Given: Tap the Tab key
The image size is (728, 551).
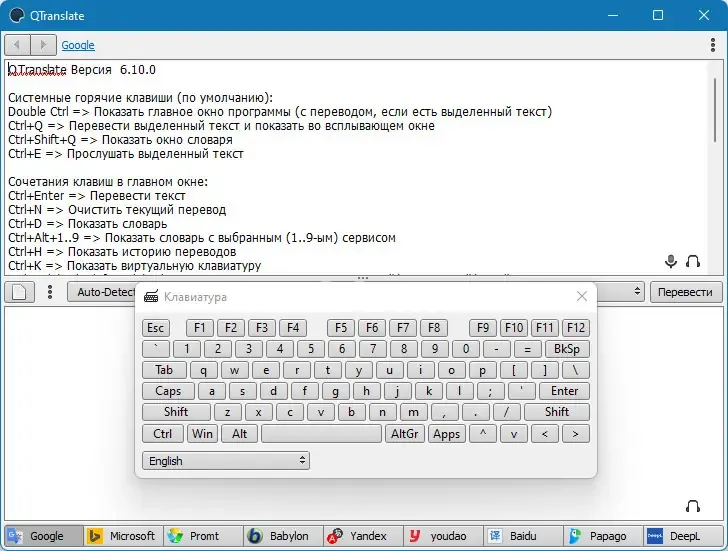Looking at the screenshot, I should [x=164, y=370].
